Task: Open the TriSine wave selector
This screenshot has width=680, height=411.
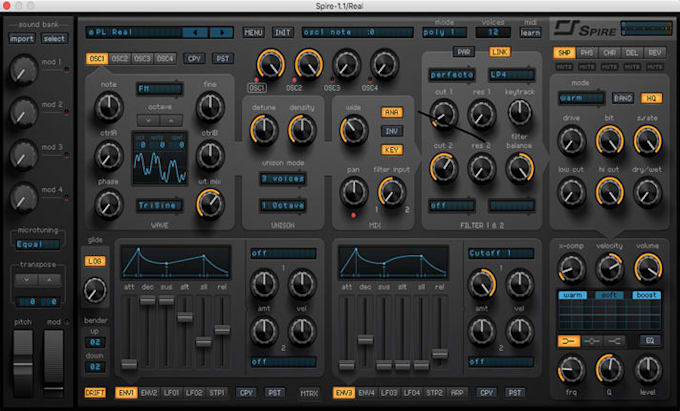Action: 160,205
